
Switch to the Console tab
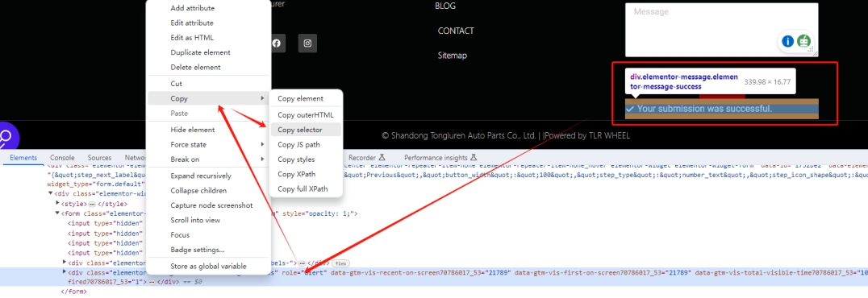point(62,158)
